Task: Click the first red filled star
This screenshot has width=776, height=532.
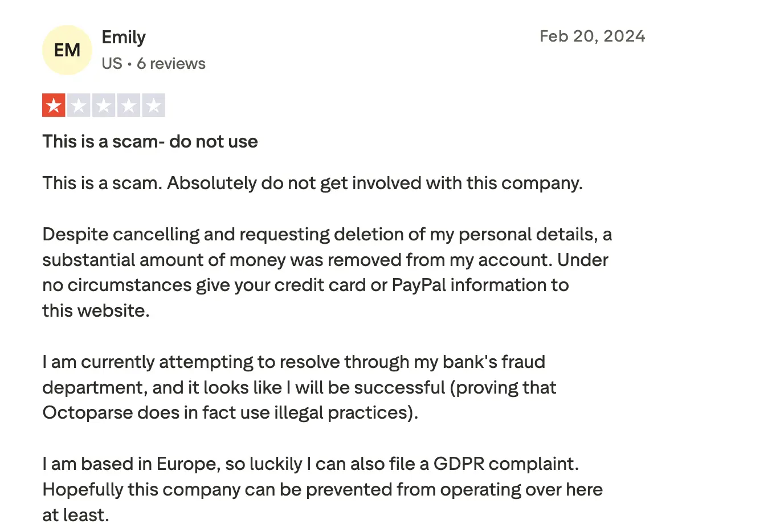Action: point(54,105)
